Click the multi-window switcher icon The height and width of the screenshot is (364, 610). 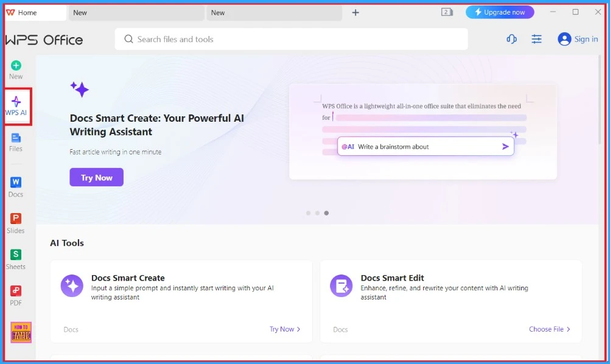(x=447, y=12)
